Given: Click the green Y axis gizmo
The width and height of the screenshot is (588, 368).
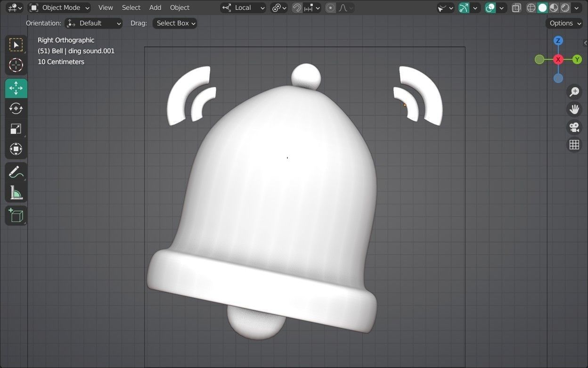Looking at the screenshot, I should (x=577, y=59).
